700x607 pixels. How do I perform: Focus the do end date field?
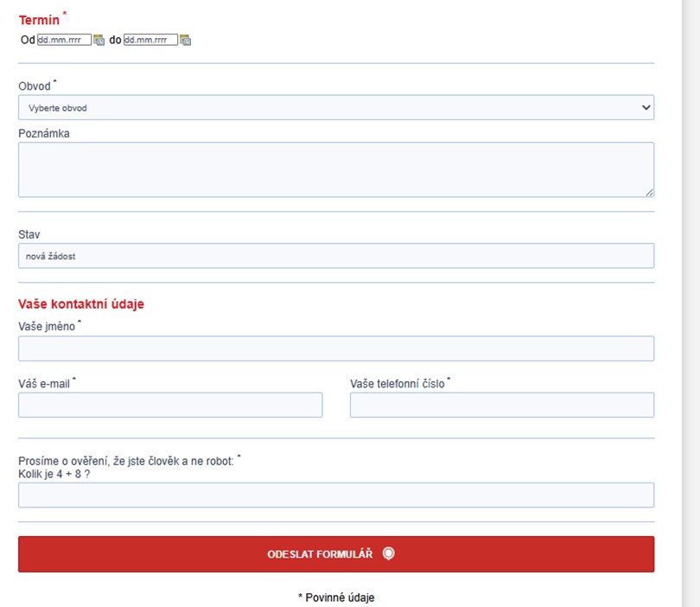coord(150,40)
